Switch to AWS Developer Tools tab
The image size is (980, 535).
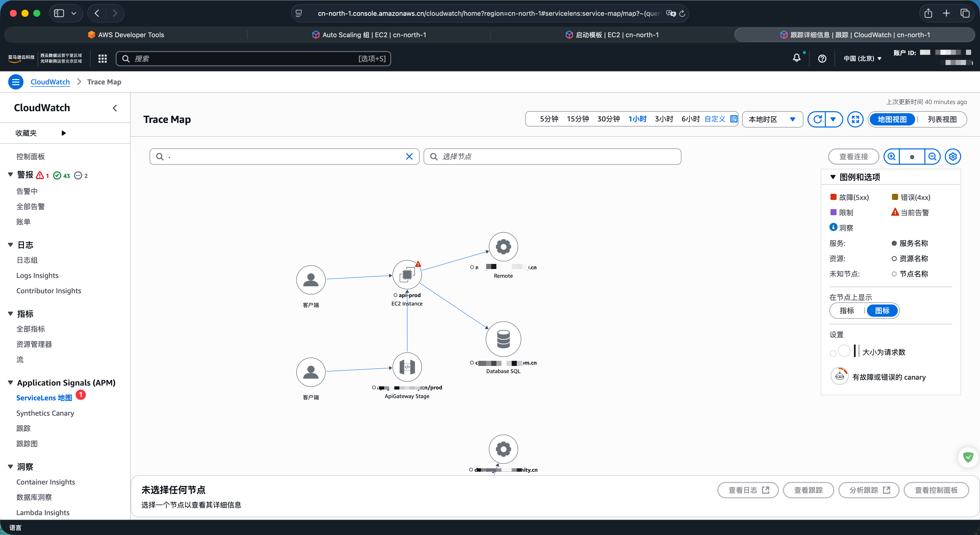tap(126, 35)
